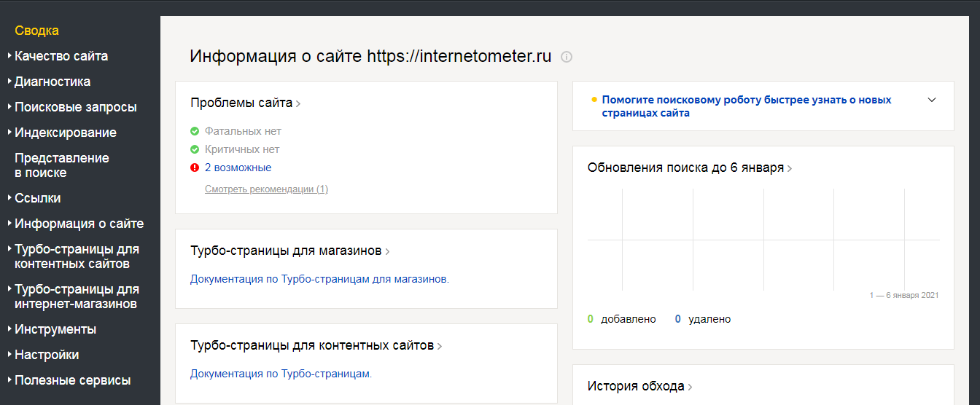The width and height of the screenshot is (980, 405).
Task: Expand the Индексирование sidebar section
Action: (66, 133)
